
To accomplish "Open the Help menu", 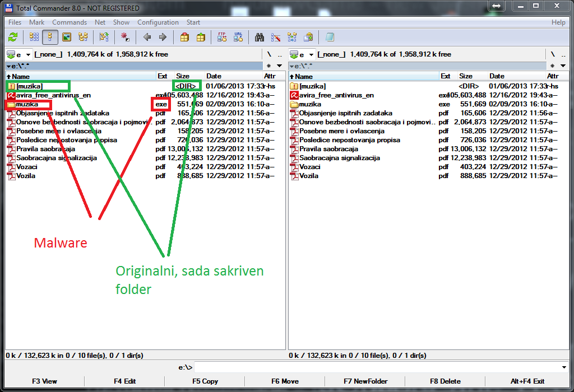I will coord(558,22).
